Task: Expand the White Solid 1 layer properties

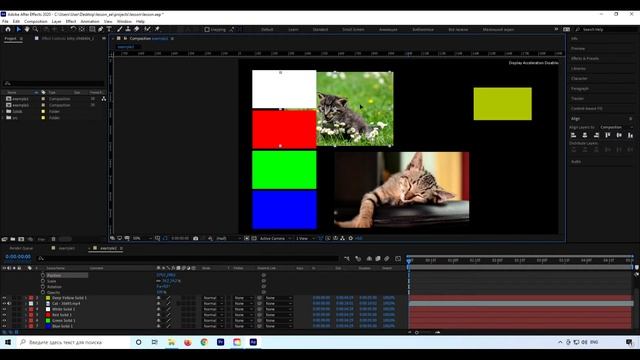Action: click(x=26, y=309)
